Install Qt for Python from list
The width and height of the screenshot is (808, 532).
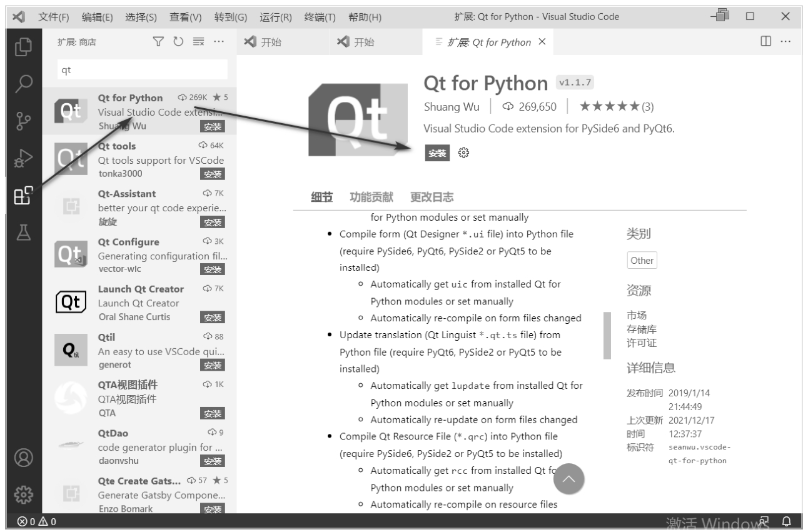click(x=213, y=126)
